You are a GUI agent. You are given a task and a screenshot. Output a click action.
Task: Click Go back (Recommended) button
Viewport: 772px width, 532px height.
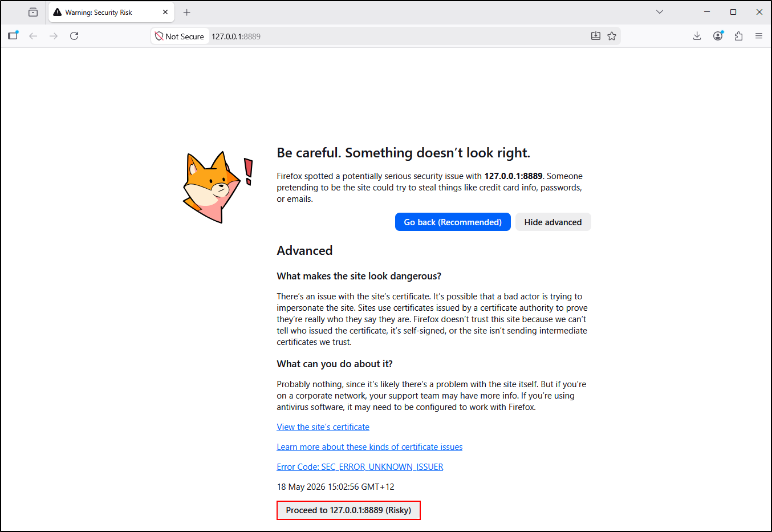[x=453, y=222]
